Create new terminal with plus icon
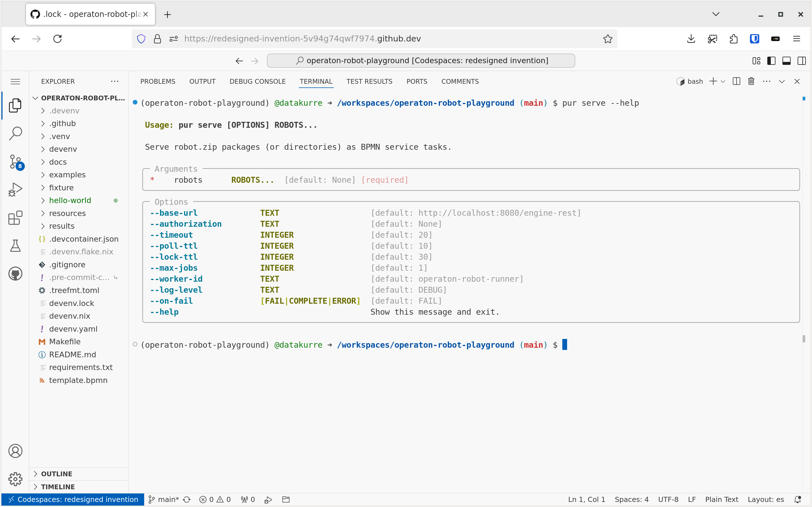The image size is (812, 507). [x=713, y=81]
